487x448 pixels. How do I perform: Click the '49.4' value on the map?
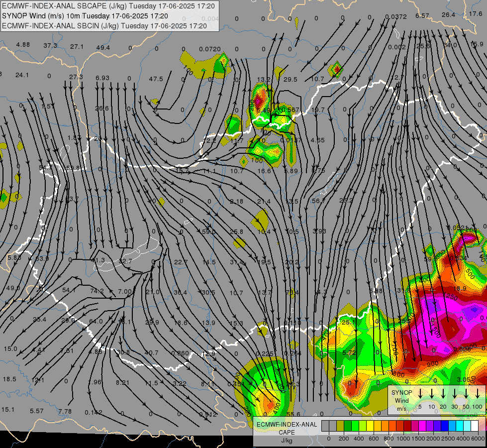tap(103, 48)
